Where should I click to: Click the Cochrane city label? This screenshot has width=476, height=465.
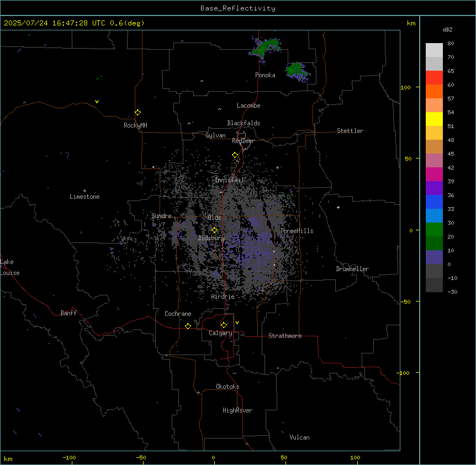click(178, 314)
